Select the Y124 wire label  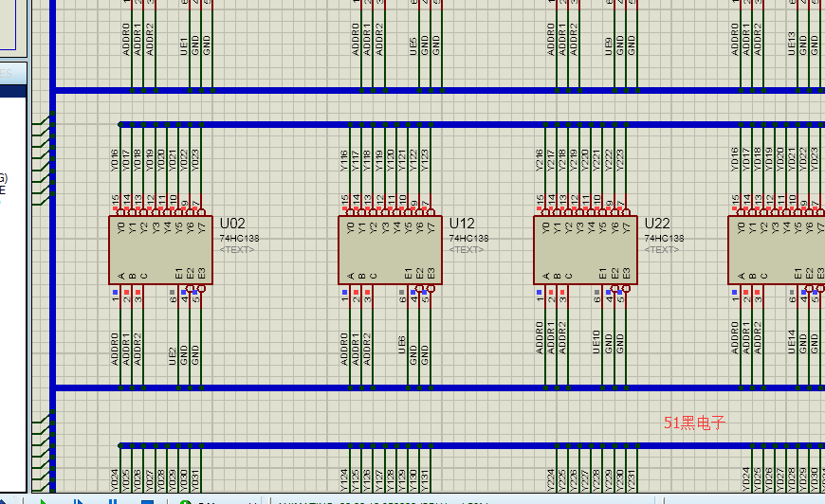(344, 480)
